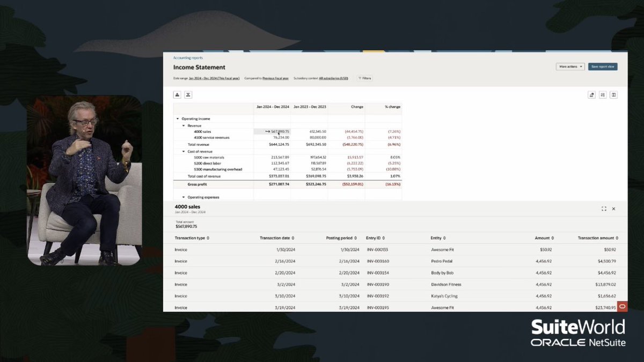Click the $644,124.75 total revenue cell

(x=278, y=144)
